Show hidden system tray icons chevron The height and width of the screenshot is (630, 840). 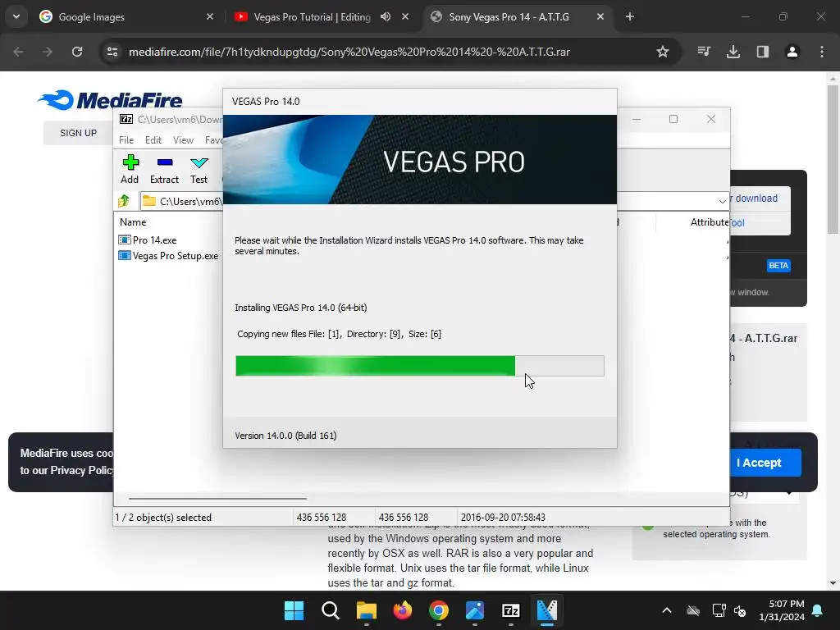(x=666, y=610)
